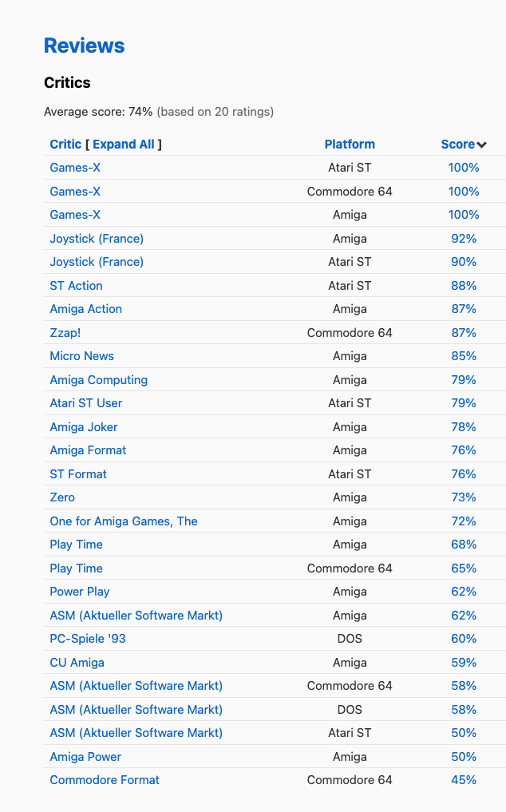
Task: Open Games-X Atari ST review
Action: coord(75,168)
